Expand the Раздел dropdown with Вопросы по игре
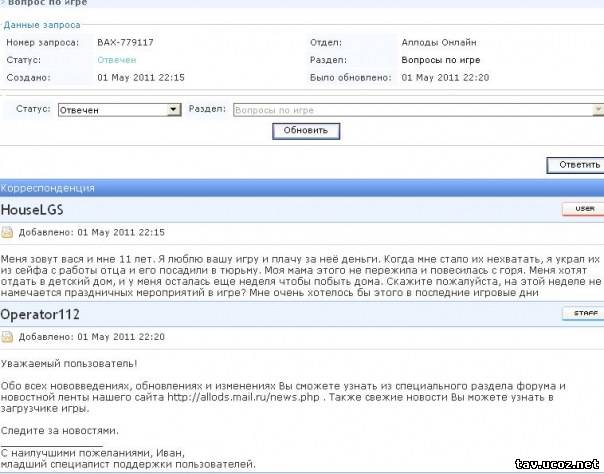The image size is (604, 474). click(x=418, y=110)
